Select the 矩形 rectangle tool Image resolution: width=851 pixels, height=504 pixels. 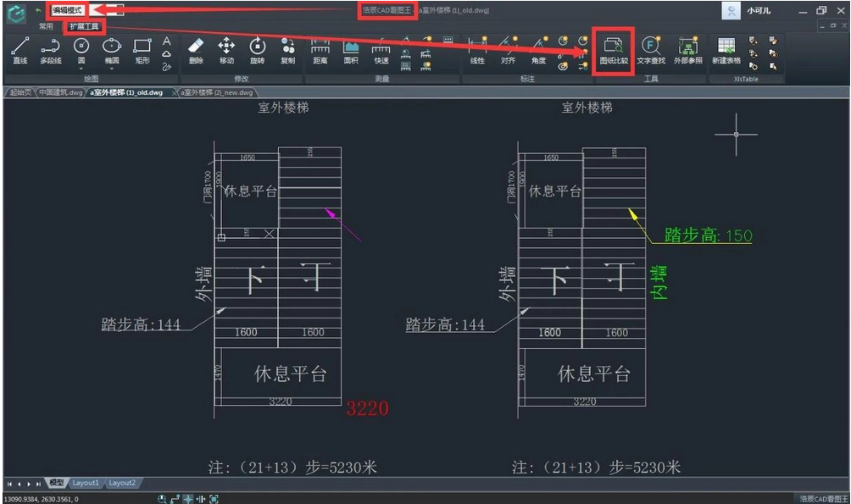[142, 51]
